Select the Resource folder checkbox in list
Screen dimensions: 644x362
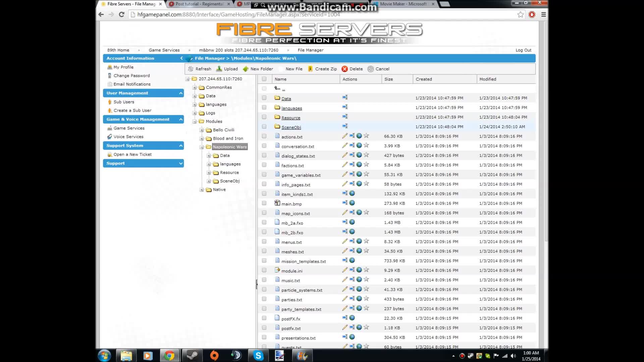click(264, 117)
